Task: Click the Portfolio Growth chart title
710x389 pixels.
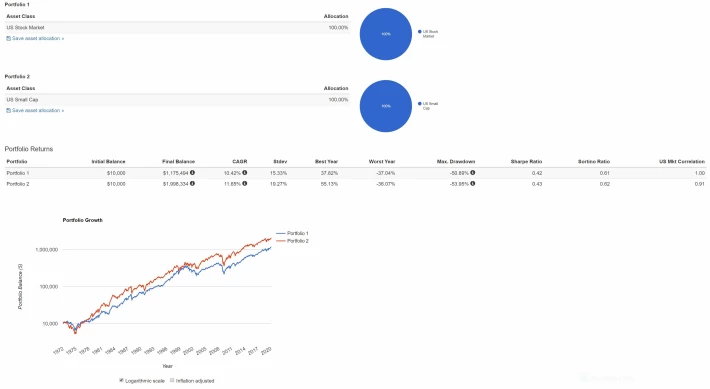Action: pyautogui.click(x=82, y=220)
